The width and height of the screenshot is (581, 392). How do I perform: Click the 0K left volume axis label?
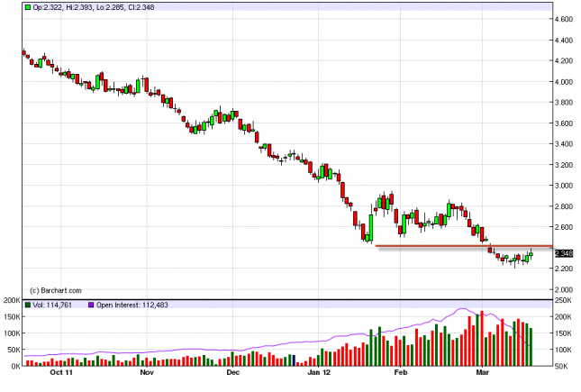[x=15, y=366]
